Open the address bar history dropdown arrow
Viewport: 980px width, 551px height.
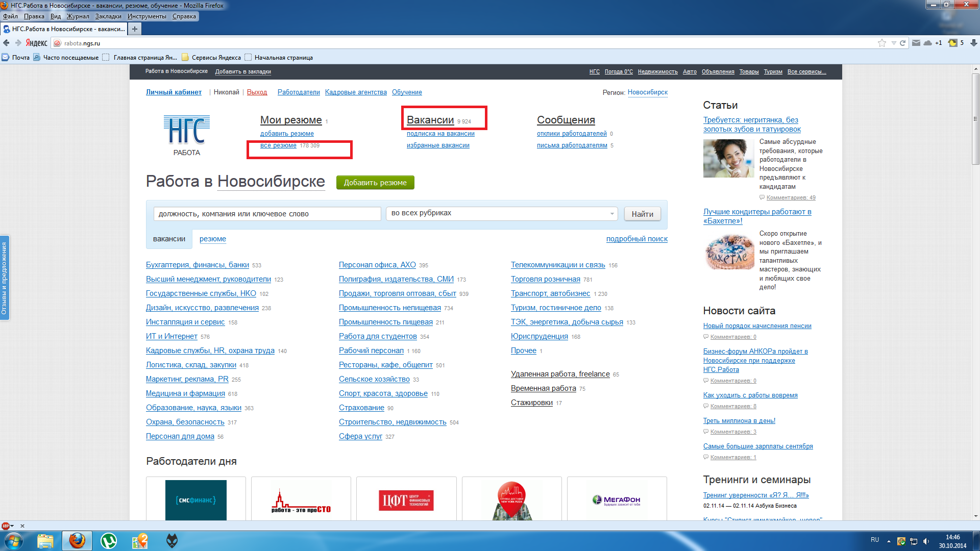pos(894,43)
